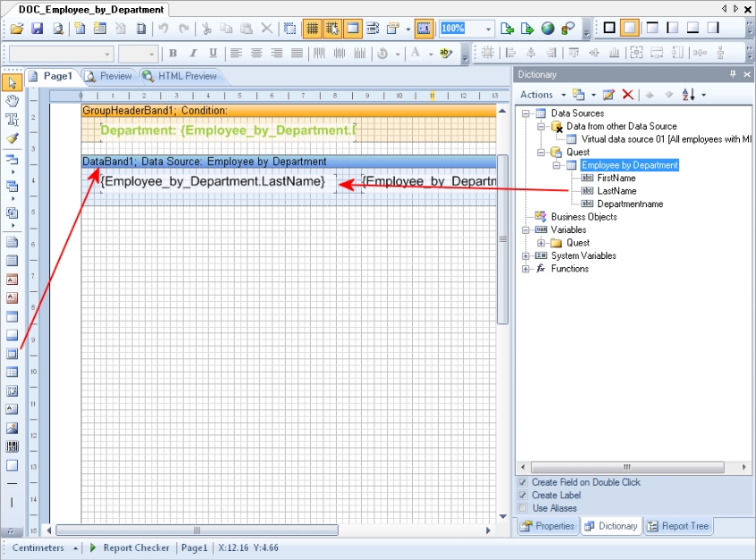Select the Style painter brush tool
Image resolution: width=756 pixels, height=560 pixels.
click(12, 138)
